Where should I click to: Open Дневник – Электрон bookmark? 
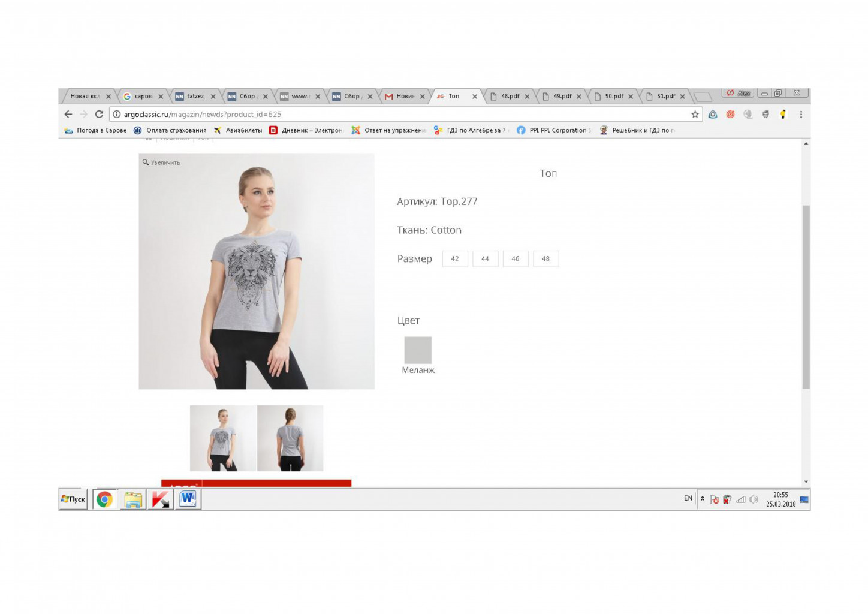point(306,130)
